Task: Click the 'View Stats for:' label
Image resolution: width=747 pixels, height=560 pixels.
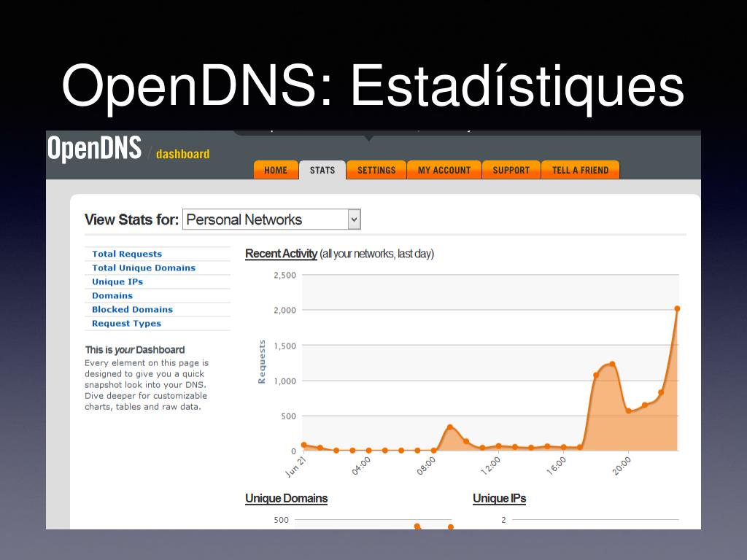Action: (131, 219)
